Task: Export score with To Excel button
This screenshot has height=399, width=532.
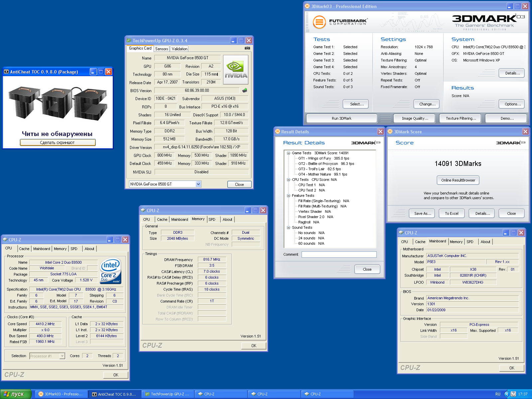Action: [x=452, y=213]
